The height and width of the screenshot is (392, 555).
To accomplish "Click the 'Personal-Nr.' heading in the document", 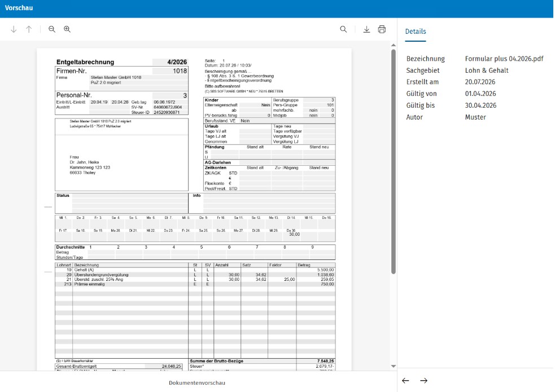I will 74,95.
